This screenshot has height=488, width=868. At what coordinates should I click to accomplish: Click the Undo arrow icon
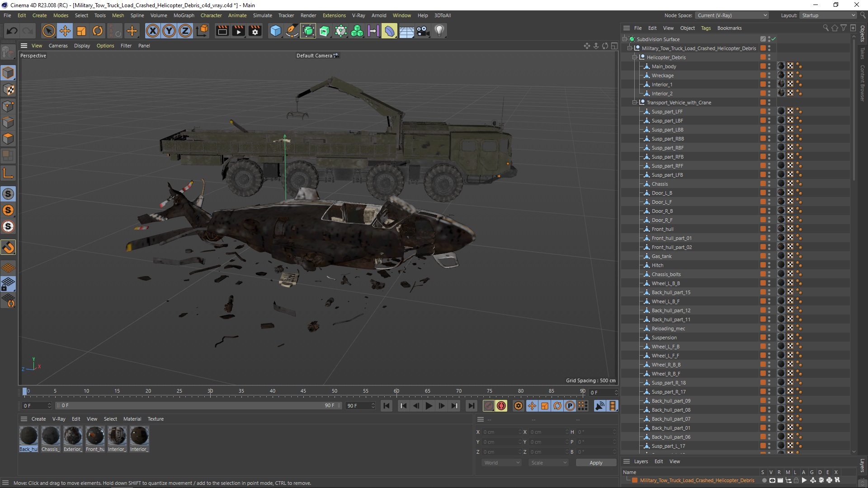pyautogui.click(x=12, y=31)
